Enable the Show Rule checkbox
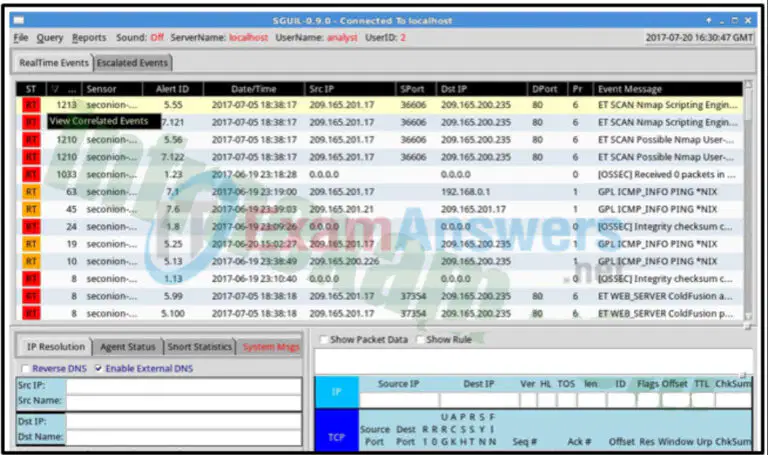This screenshot has width=768, height=455. (420, 339)
